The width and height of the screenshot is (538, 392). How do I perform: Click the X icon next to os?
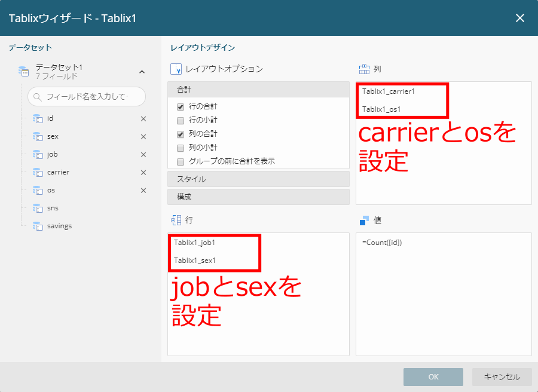143,191
